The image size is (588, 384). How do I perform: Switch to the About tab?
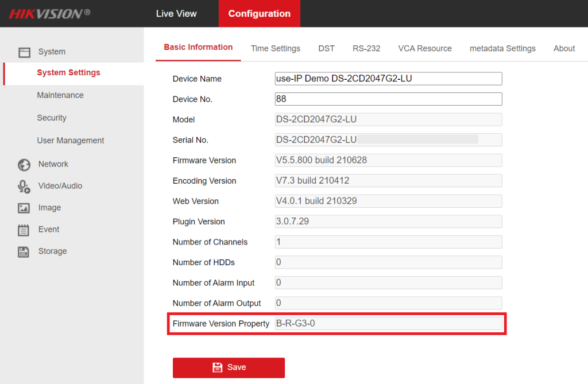click(564, 49)
